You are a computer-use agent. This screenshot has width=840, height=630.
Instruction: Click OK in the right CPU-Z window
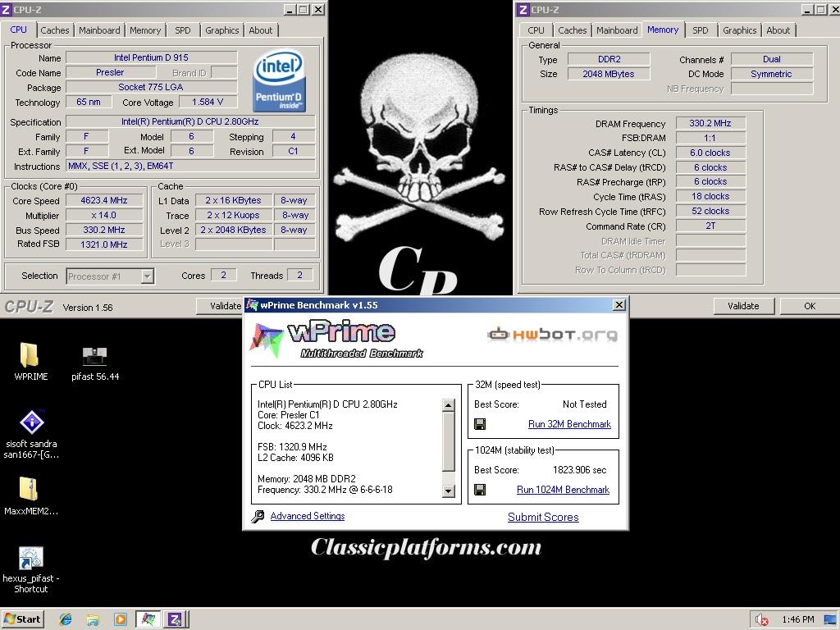coord(810,306)
